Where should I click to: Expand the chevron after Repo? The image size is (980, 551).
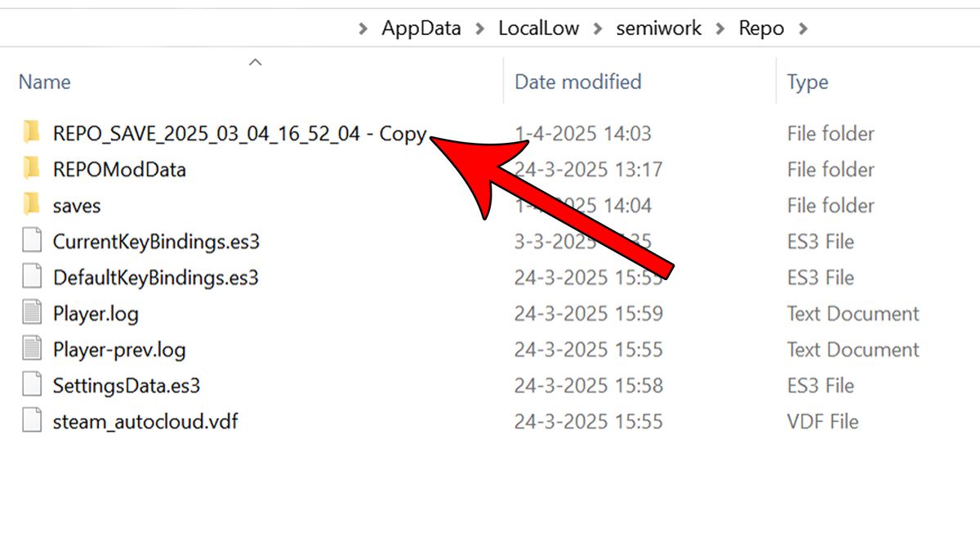click(803, 29)
